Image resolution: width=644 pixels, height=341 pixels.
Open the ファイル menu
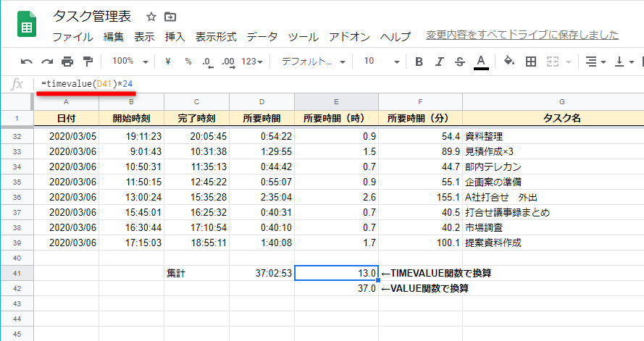[x=72, y=37]
